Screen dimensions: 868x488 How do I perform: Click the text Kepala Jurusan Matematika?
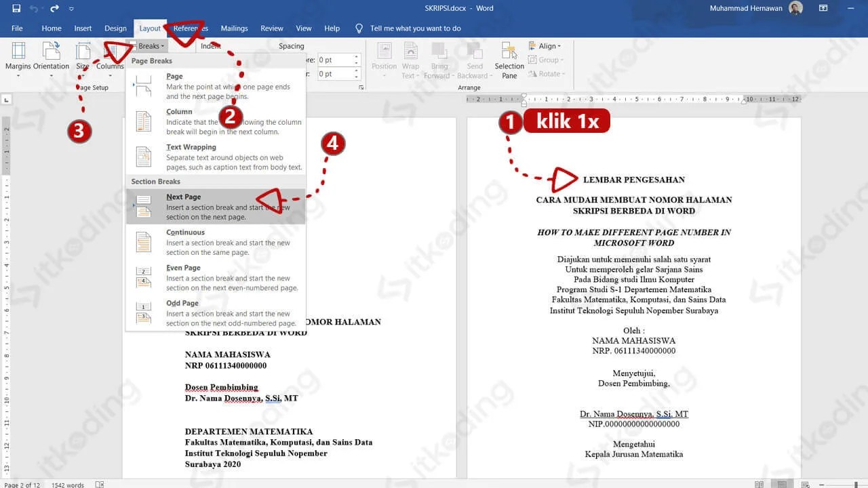634,454
